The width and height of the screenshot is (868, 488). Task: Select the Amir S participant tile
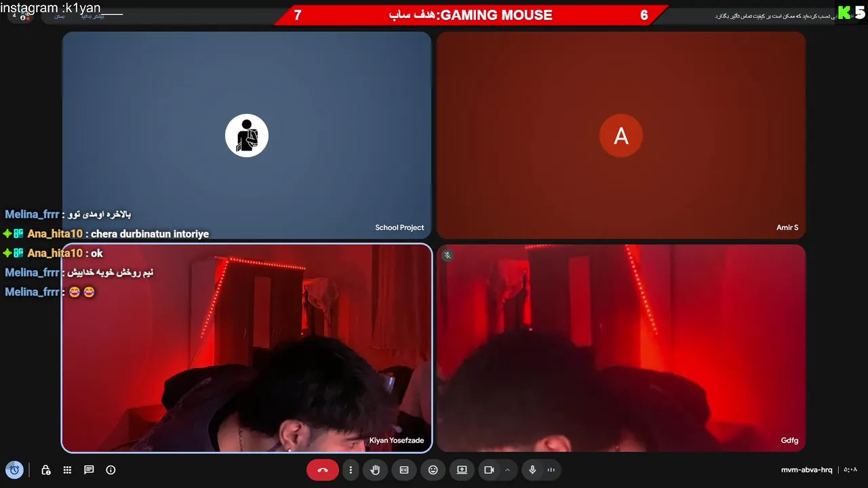tap(621, 135)
